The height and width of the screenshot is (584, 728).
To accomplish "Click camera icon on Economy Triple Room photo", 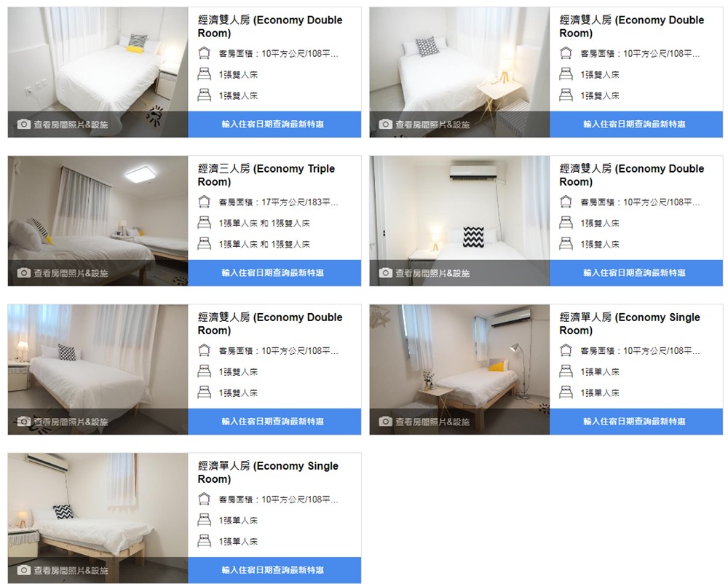I will pos(24,273).
